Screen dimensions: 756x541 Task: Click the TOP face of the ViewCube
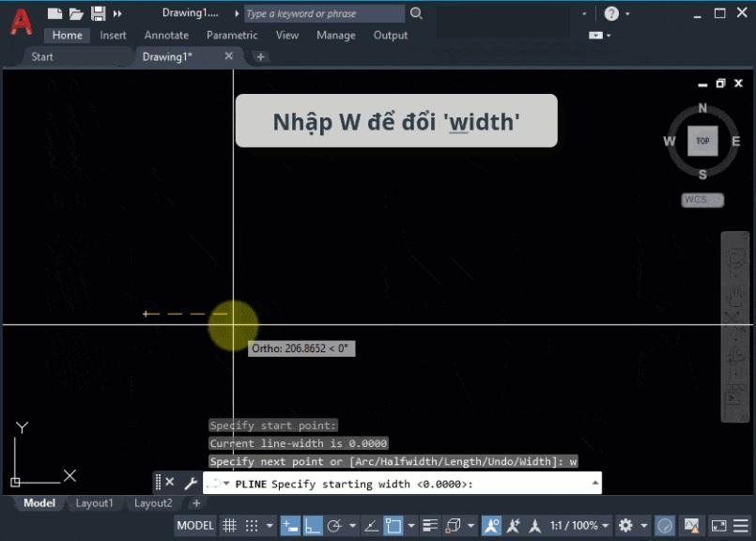click(702, 141)
